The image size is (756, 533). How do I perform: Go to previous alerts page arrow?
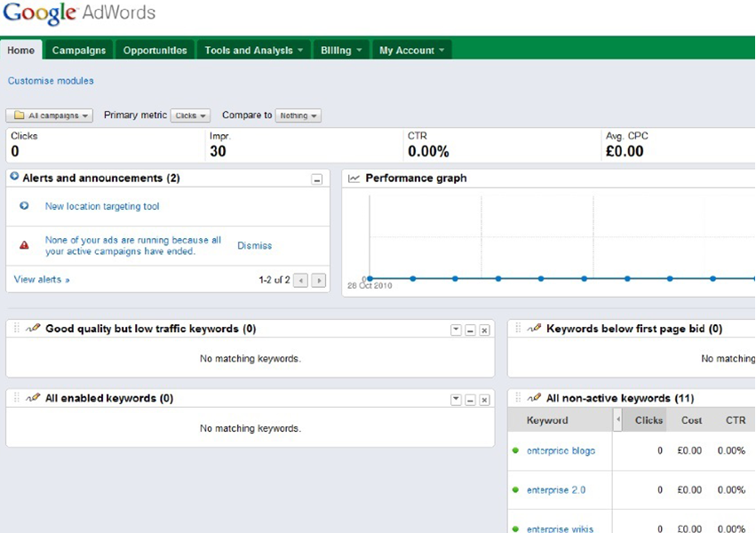(x=301, y=280)
